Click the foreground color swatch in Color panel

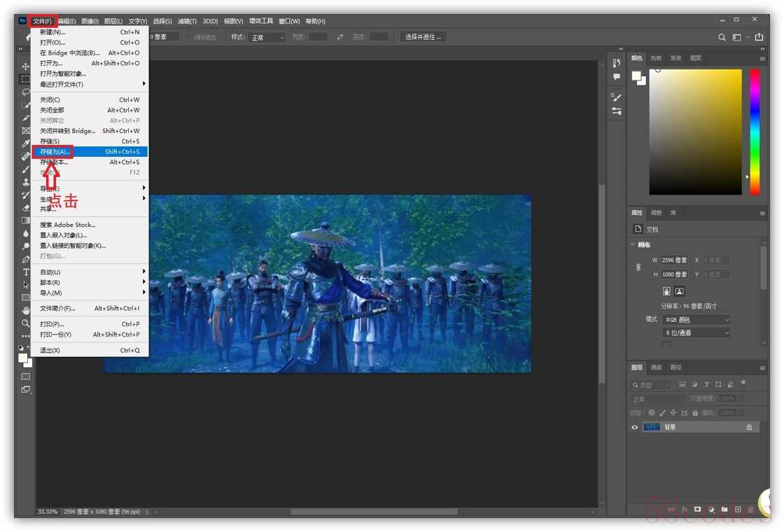click(636, 76)
